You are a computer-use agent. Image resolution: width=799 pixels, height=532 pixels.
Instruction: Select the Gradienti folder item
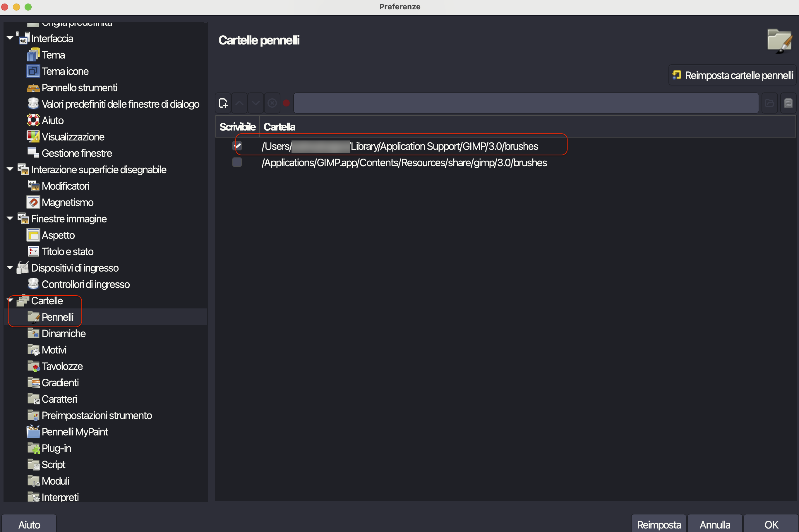tap(60, 383)
